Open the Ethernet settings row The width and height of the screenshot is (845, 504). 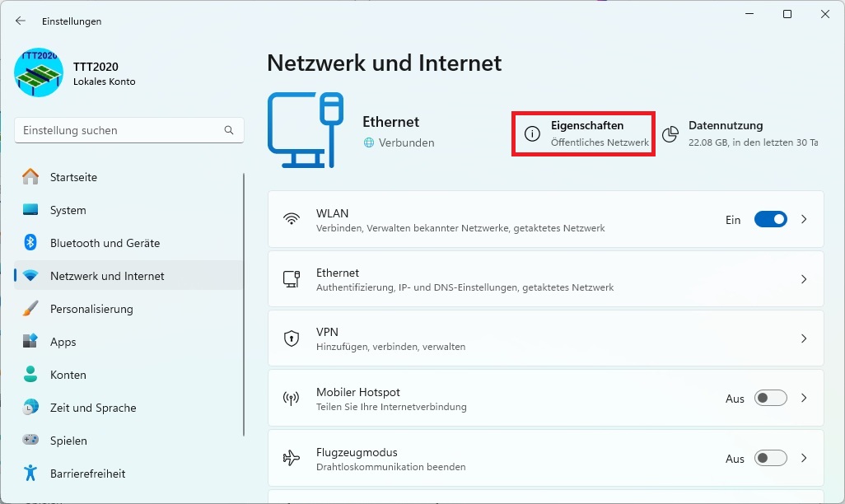coord(546,279)
